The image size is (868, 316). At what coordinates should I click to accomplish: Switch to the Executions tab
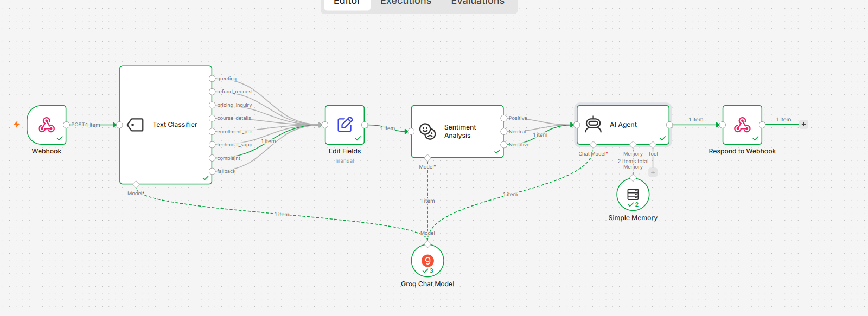406,3
